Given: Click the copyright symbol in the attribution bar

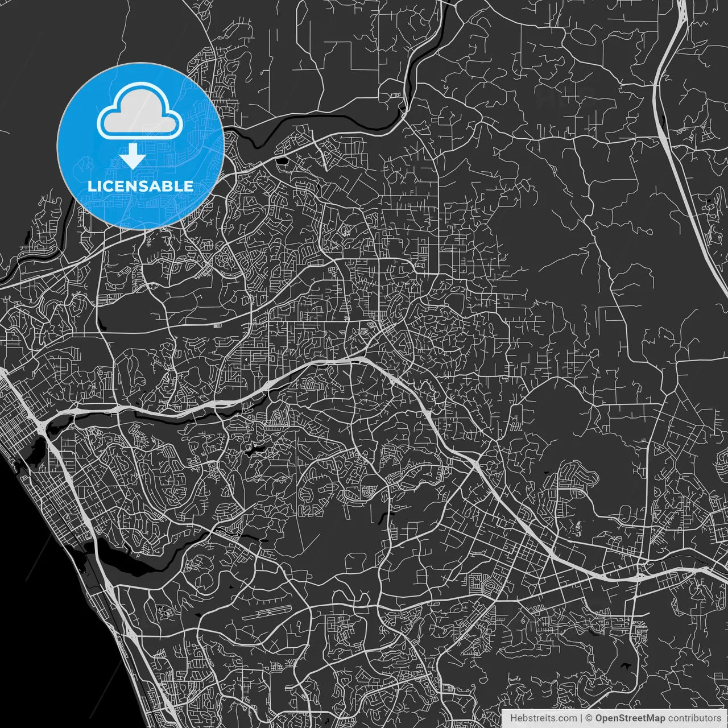Looking at the screenshot, I should tap(589, 718).
